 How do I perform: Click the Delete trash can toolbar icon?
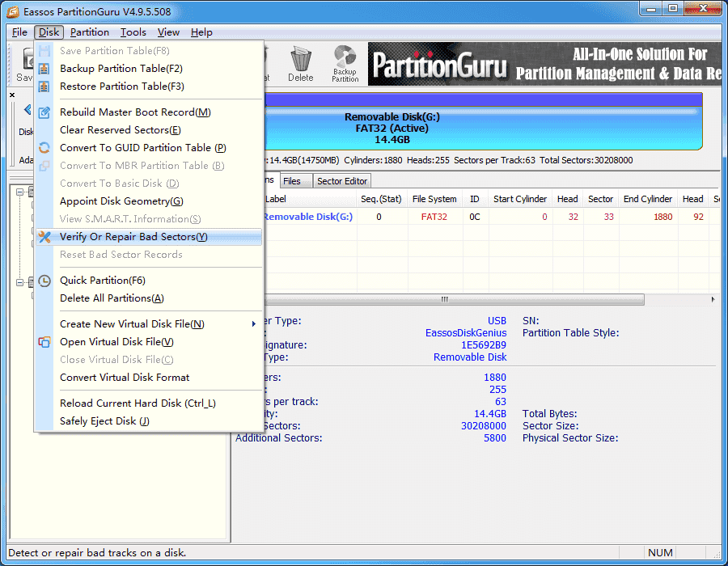pos(300,64)
